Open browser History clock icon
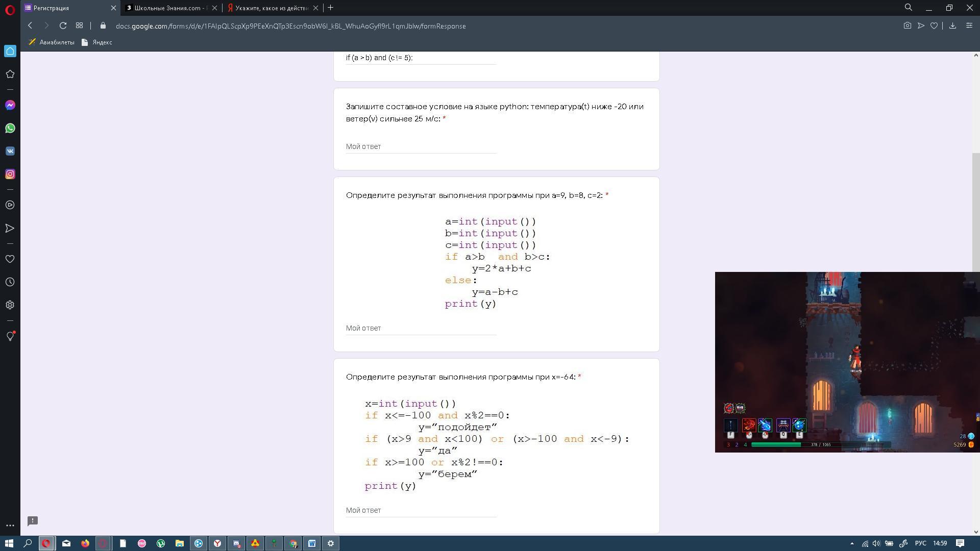Screen dimensions: 980x551 [x=10, y=282]
